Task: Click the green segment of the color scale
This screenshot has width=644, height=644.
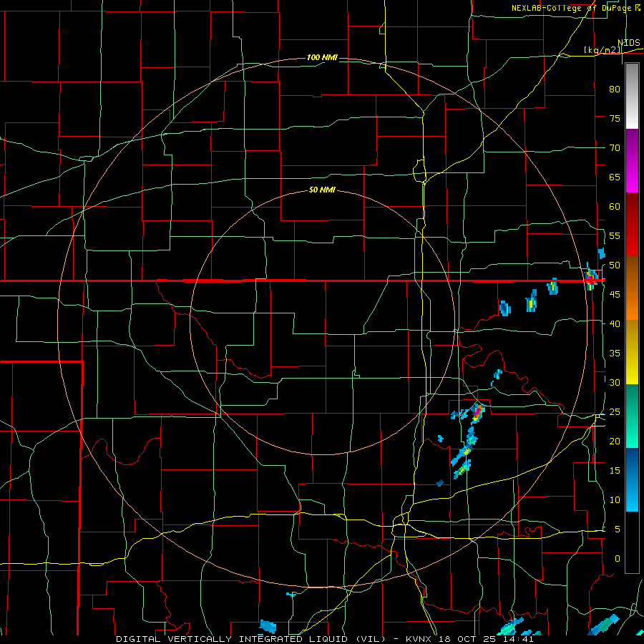Action: click(x=632, y=416)
